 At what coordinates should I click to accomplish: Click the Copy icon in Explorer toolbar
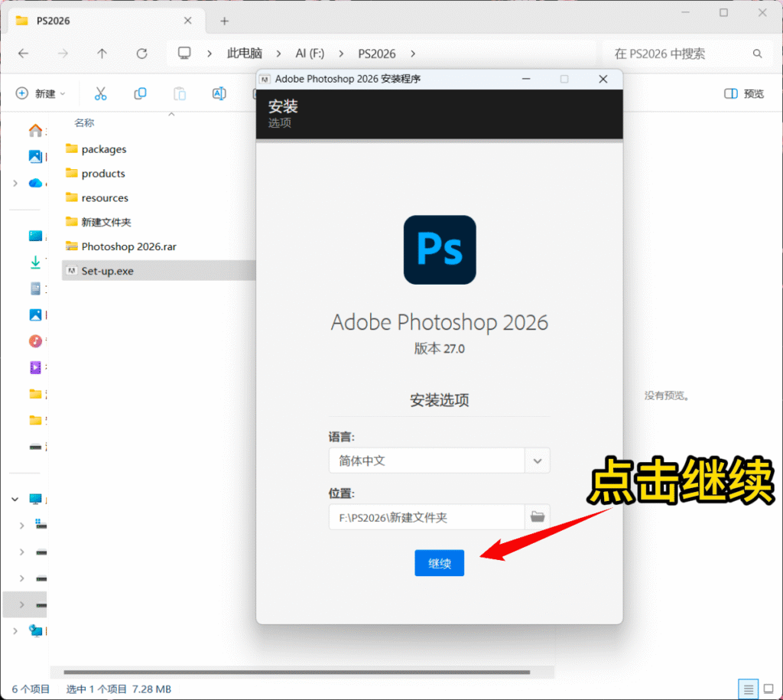[140, 93]
